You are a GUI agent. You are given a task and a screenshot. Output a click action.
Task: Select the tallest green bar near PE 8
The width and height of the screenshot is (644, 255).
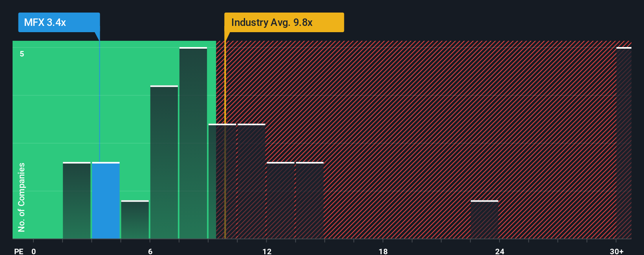click(x=193, y=143)
